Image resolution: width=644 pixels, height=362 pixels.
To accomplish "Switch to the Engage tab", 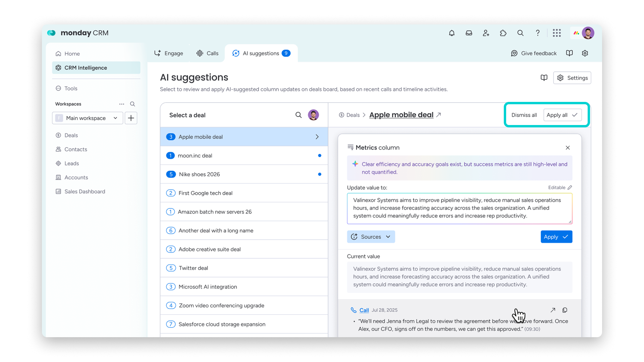I will (169, 53).
